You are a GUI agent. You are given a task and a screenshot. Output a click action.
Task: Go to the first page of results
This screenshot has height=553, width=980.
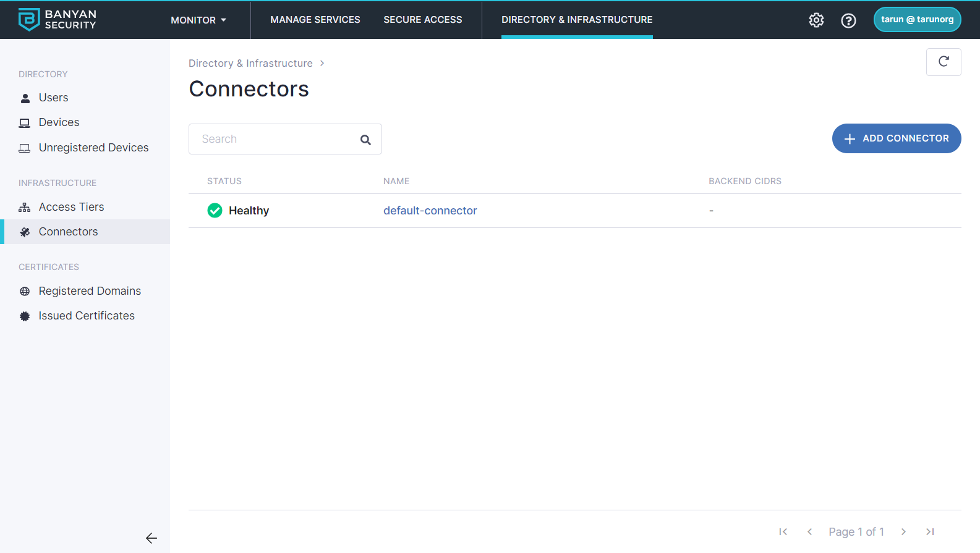(783, 532)
